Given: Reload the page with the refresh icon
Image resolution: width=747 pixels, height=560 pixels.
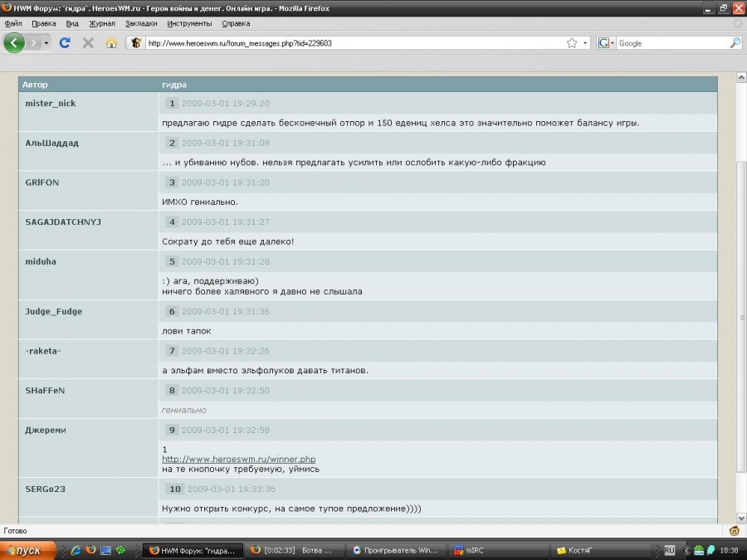Looking at the screenshot, I should click(x=65, y=42).
